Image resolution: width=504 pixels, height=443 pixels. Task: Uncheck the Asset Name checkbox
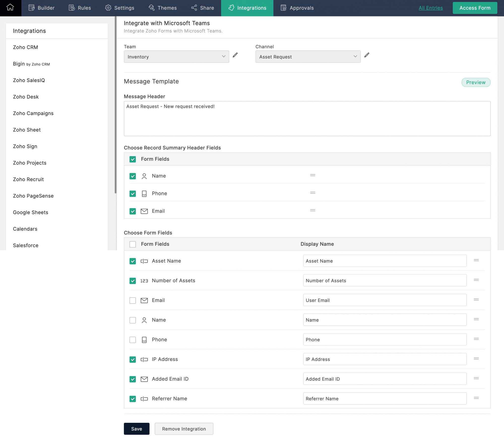tap(133, 261)
